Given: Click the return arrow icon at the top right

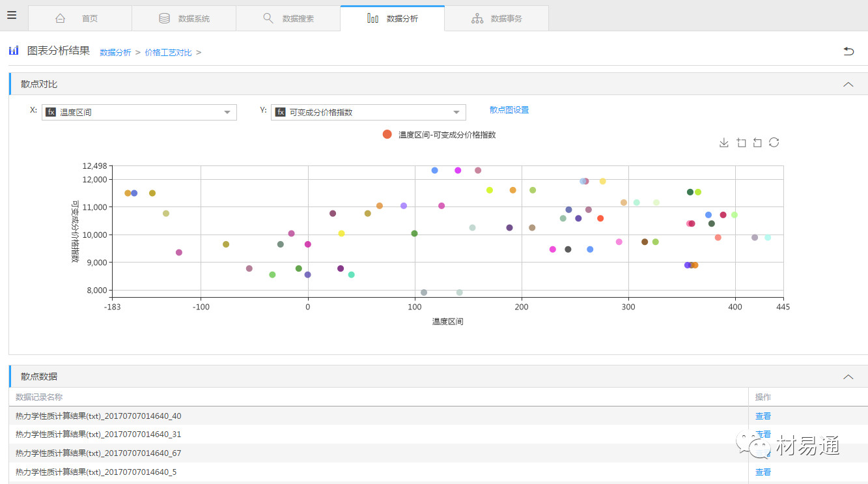Looking at the screenshot, I should [848, 51].
